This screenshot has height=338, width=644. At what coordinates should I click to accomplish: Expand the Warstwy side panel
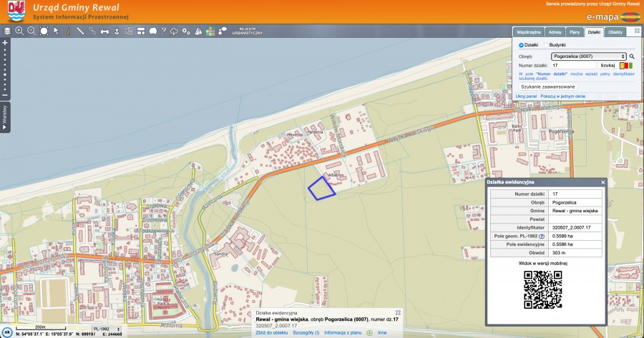pyautogui.click(x=5, y=117)
